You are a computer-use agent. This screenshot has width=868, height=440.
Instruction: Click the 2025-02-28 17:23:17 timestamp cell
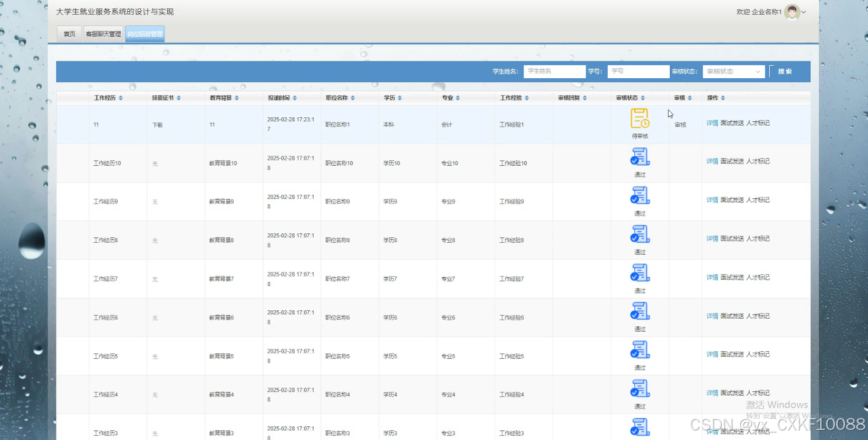tap(291, 124)
